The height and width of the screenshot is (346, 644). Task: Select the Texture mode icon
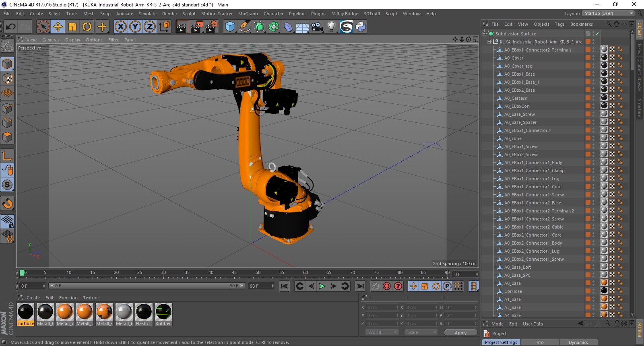coord(7,79)
